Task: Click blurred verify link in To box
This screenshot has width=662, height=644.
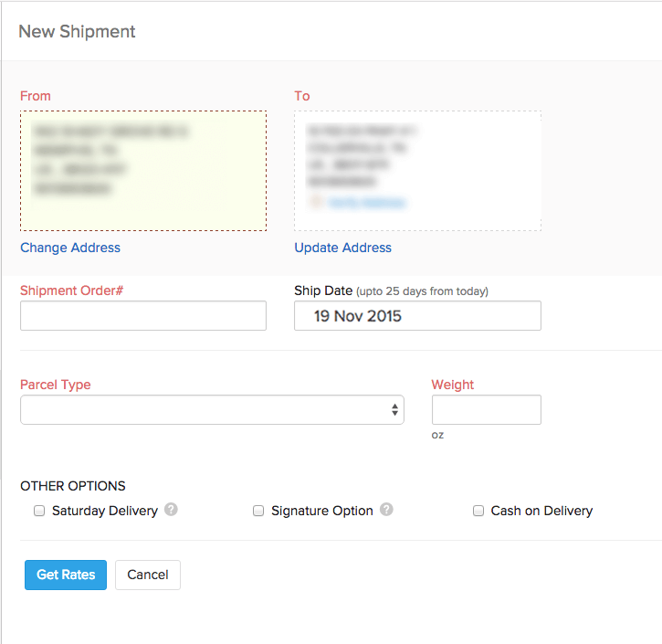Action: click(x=366, y=202)
